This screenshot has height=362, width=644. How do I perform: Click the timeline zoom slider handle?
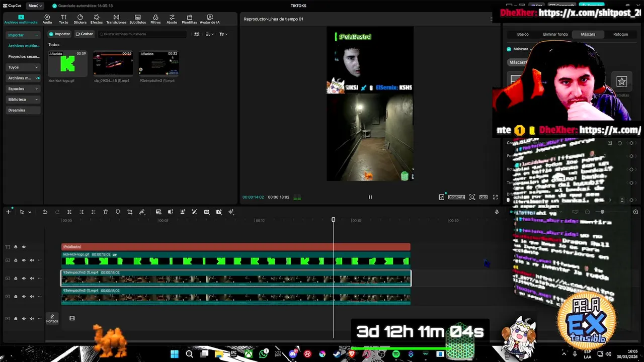tap(602, 212)
